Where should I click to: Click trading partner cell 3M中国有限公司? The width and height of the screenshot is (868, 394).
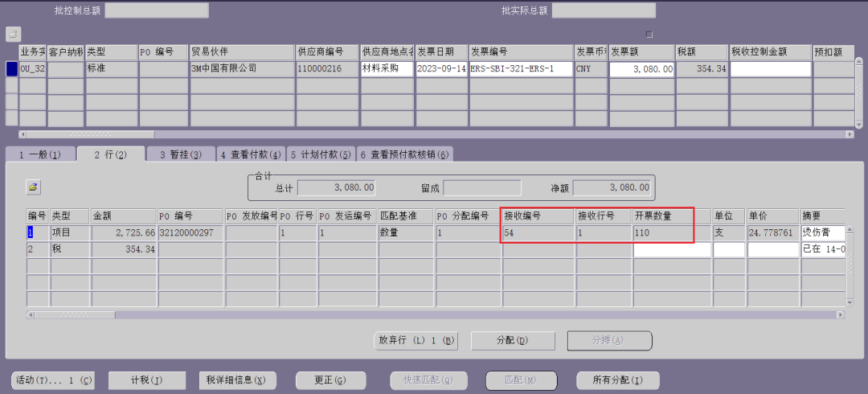[x=242, y=69]
